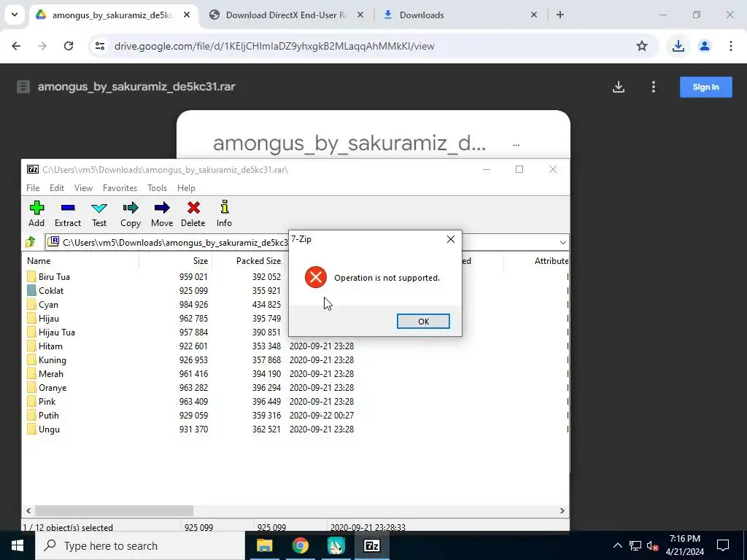Click the horizontal scrollbar thumb in 7-Zip
747x560 pixels.
tap(114, 510)
